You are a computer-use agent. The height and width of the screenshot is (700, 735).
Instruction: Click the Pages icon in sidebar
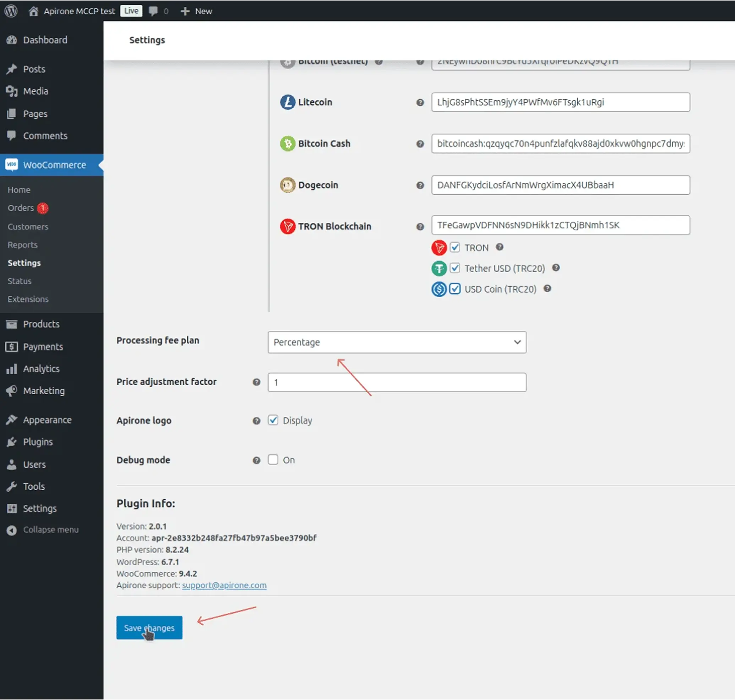click(x=12, y=113)
